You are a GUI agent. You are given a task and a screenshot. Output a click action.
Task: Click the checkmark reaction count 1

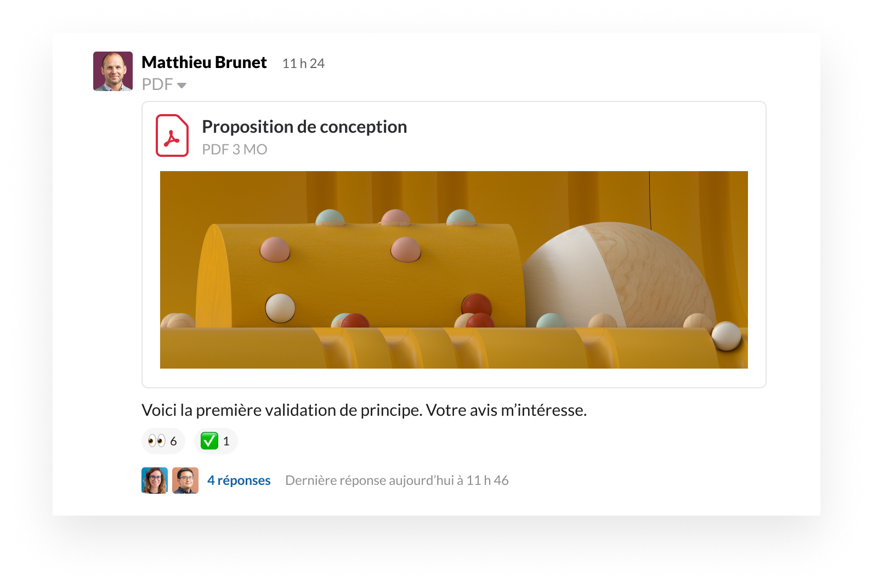pyautogui.click(x=226, y=442)
